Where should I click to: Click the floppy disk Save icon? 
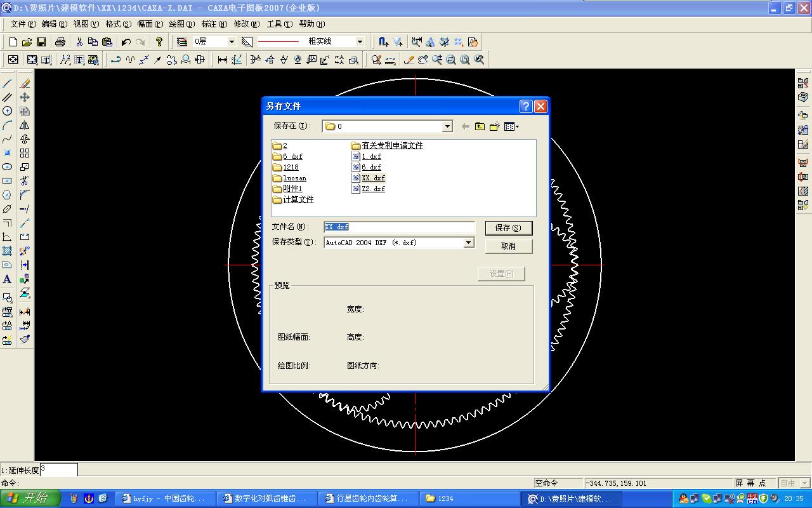tap(41, 42)
